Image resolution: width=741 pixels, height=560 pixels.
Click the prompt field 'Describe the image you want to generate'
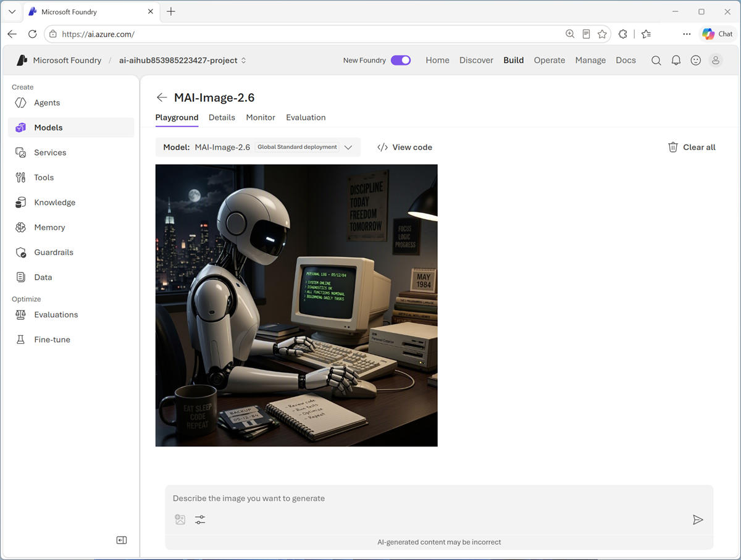coord(439,498)
